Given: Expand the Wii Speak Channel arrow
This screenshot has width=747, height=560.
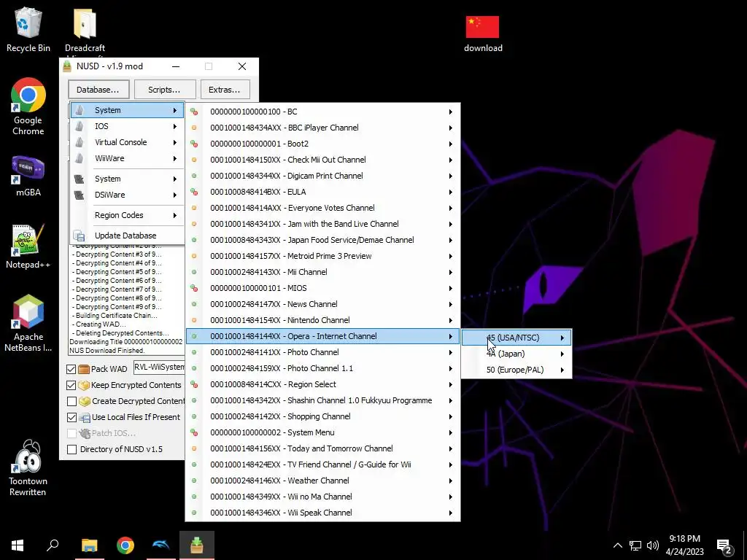Looking at the screenshot, I should 450,513.
